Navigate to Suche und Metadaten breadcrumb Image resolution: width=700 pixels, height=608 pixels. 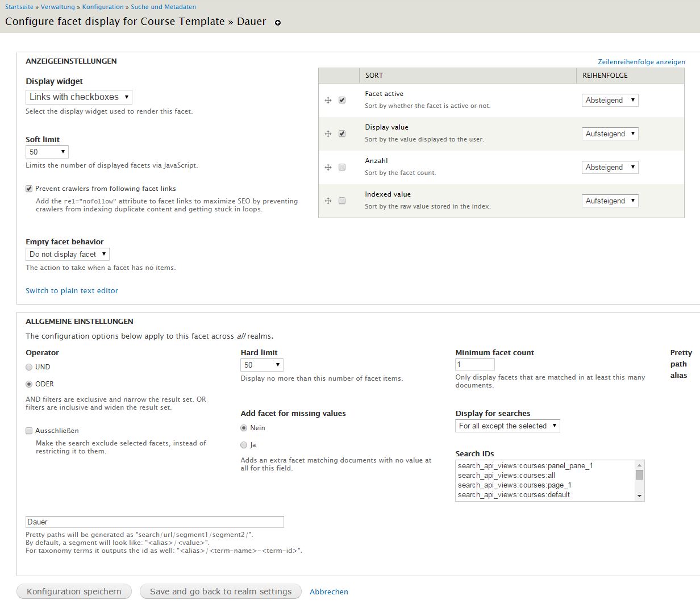click(163, 7)
